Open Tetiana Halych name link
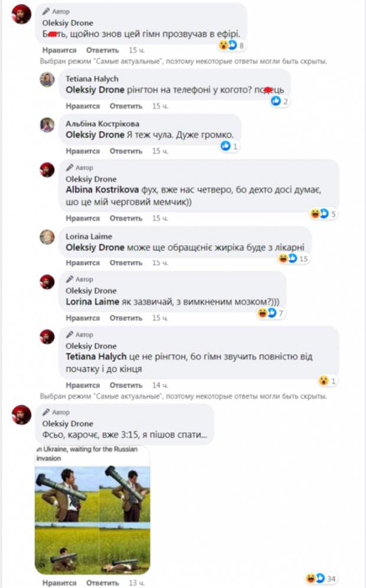Viewport: 366px width, 588px height. click(x=92, y=79)
